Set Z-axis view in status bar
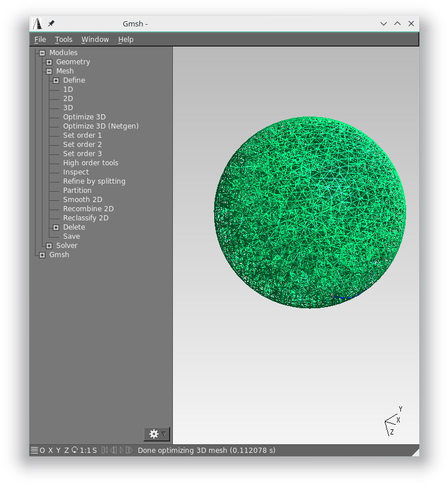Image resolution: width=448 pixels, height=485 pixels. tap(66, 450)
